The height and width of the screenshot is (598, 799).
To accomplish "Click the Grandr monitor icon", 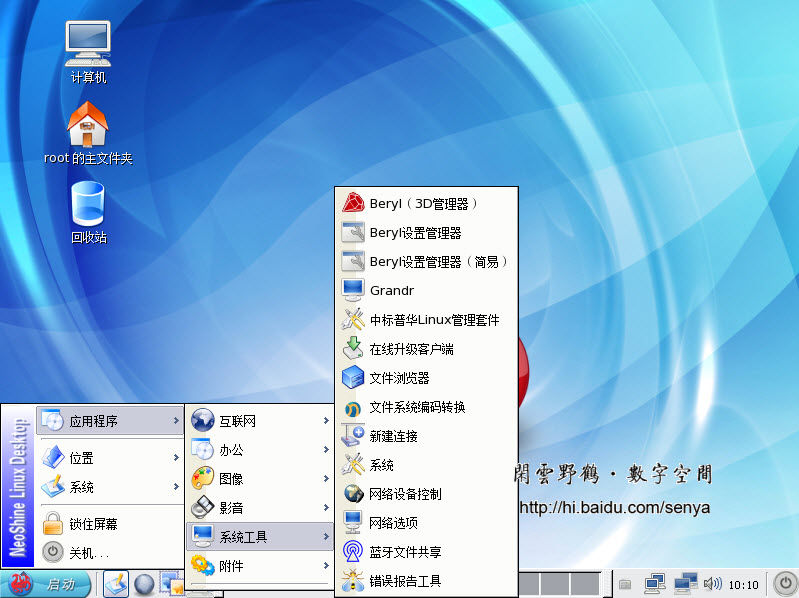I will (x=353, y=290).
